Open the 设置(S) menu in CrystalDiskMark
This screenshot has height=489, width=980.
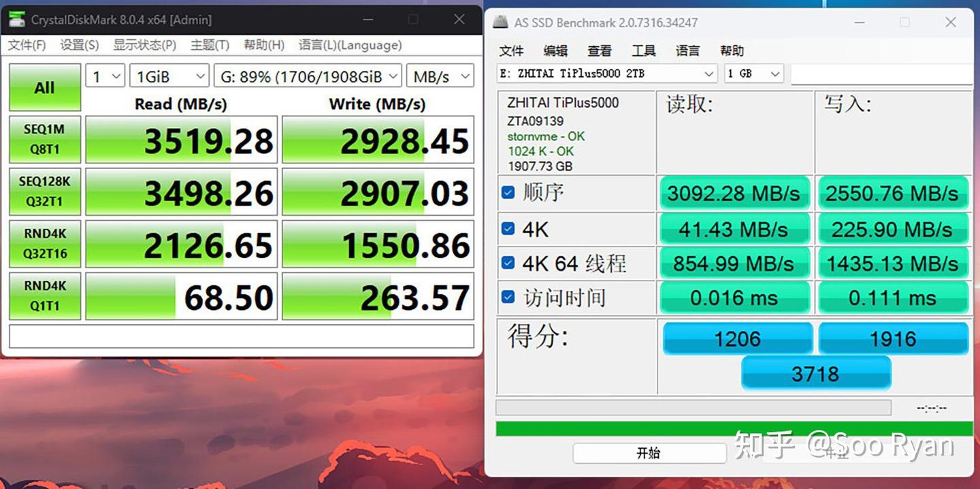78,45
